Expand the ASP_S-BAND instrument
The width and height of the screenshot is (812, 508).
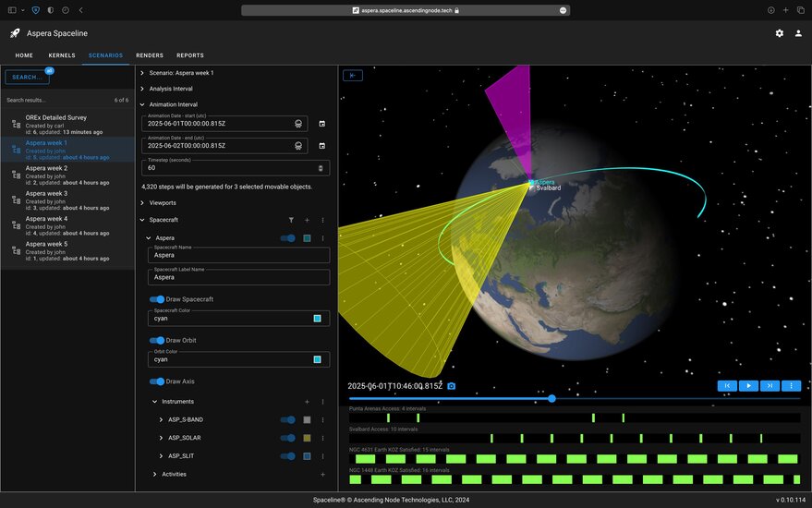[161, 420]
